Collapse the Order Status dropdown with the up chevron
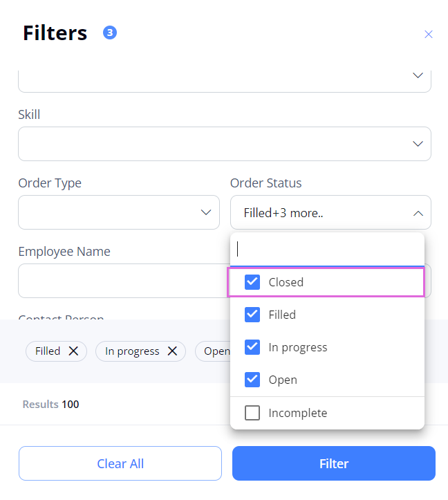Screen dimensions: 448x500 (x=418, y=213)
